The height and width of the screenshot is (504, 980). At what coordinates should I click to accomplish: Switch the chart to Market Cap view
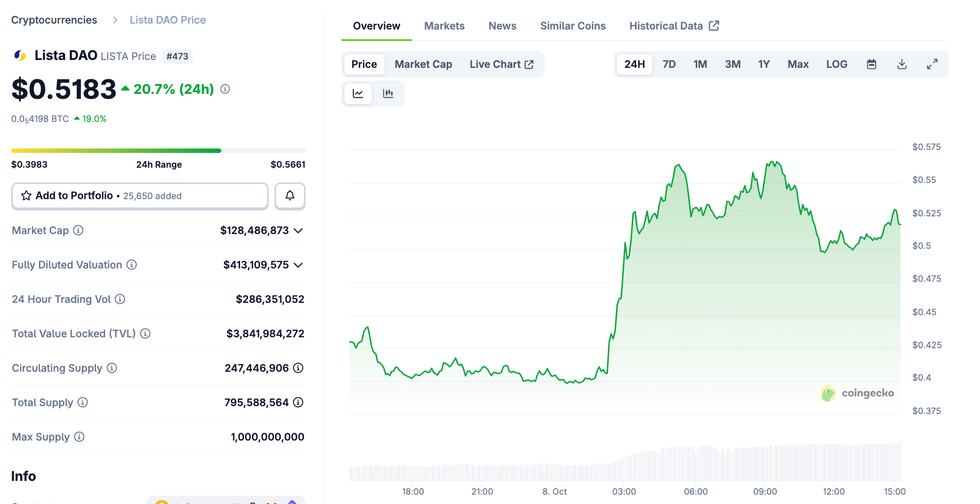tap(423, 64)
